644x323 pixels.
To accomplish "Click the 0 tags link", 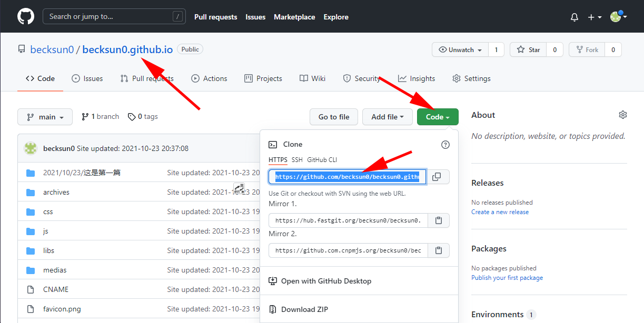I will pos(143,117).
